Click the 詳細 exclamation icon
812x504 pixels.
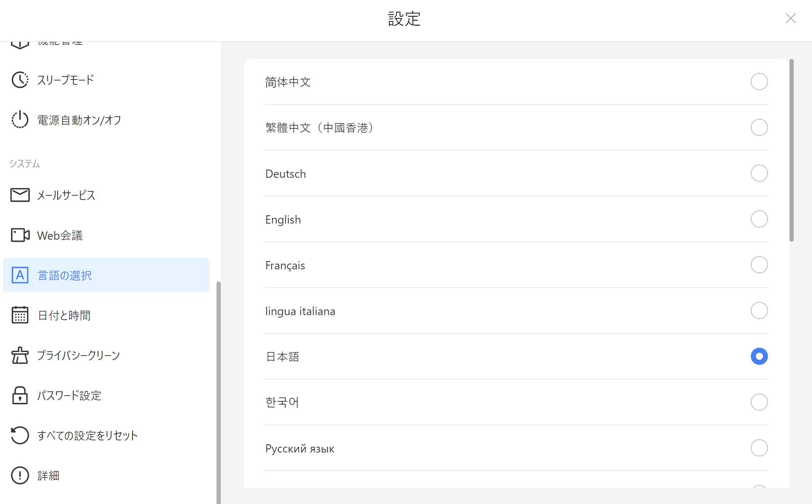pos(20,475)
